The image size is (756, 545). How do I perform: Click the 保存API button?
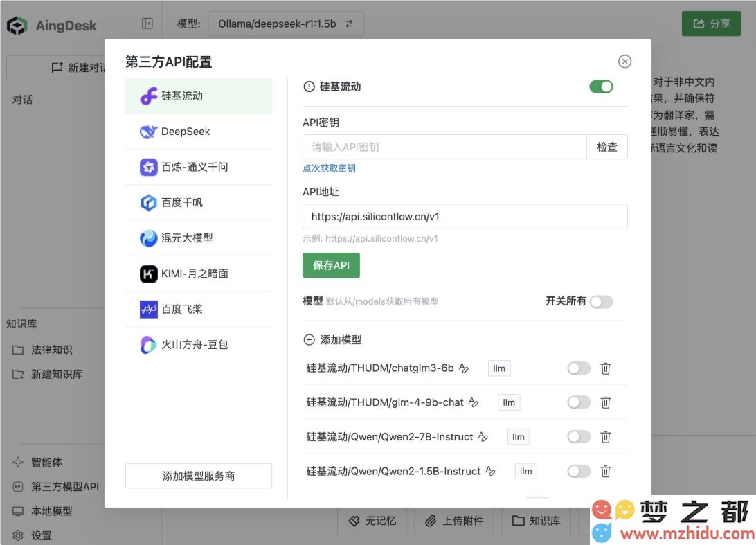click(331, 265)
